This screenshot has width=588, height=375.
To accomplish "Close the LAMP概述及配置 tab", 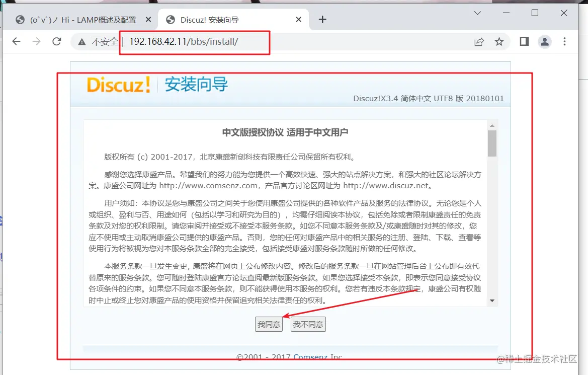I will click(x=148, y=20).
